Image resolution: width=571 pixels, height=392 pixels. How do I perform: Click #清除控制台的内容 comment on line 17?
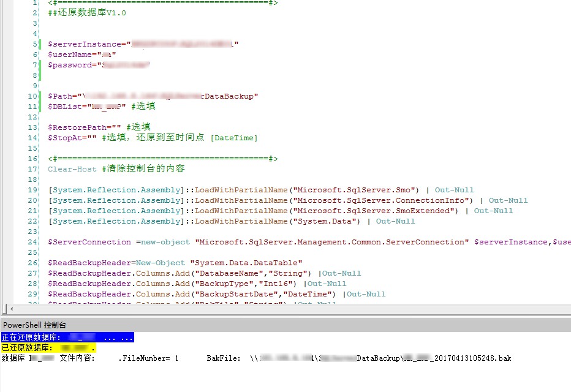[143, 169]
